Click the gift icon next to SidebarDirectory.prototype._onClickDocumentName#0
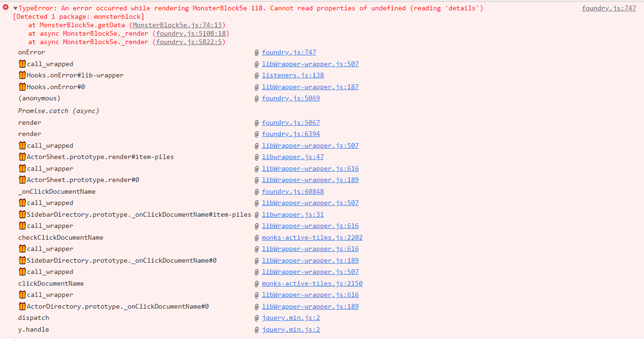 pos(22,260)
